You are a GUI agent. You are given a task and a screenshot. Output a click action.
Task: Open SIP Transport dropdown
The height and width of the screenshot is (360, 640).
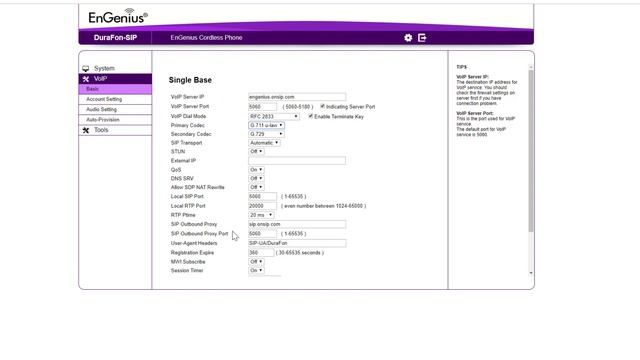click(x=264, y=143)
